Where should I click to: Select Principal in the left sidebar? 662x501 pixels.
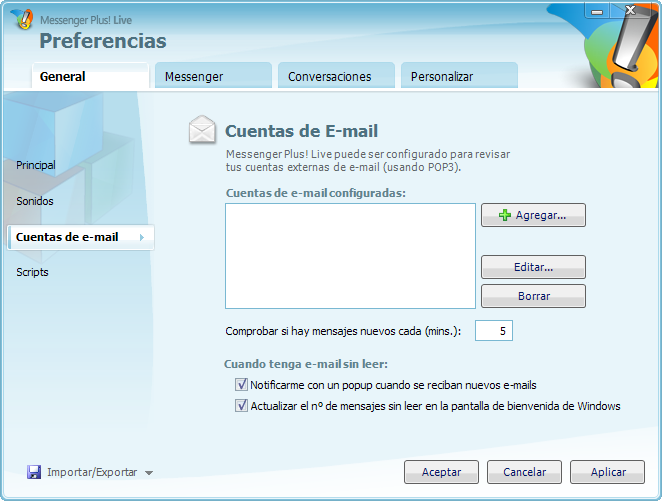tap(36, 165)
